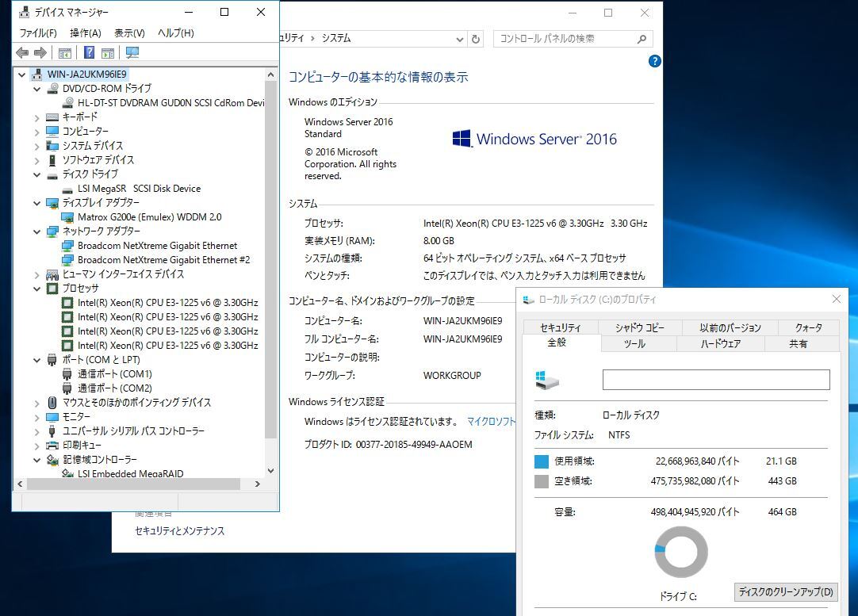
Task: Click the Forward arrow in Device Manager toolbar
Action: click(x=40, y=52)
